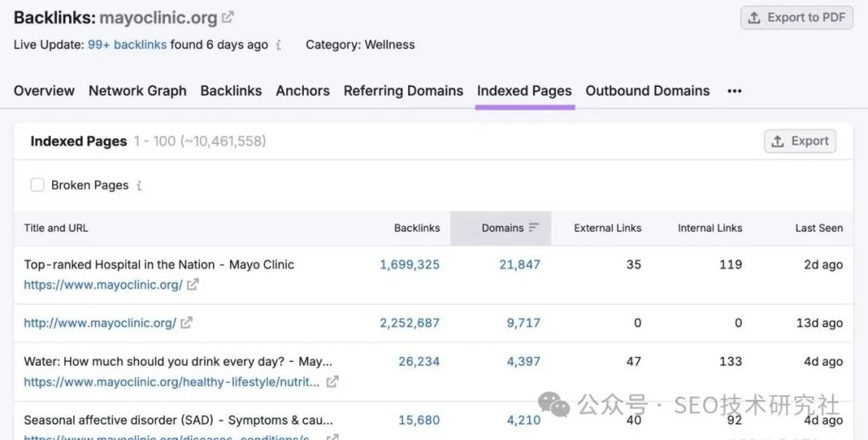Viewport: 868px width, 440px height.
Task: Click backlinks count 2,252,687
Action: (x=410, y=323)
